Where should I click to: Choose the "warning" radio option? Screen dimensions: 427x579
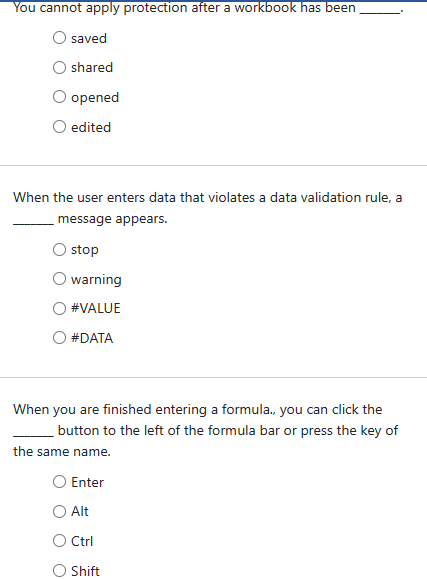tap(59, 278)
